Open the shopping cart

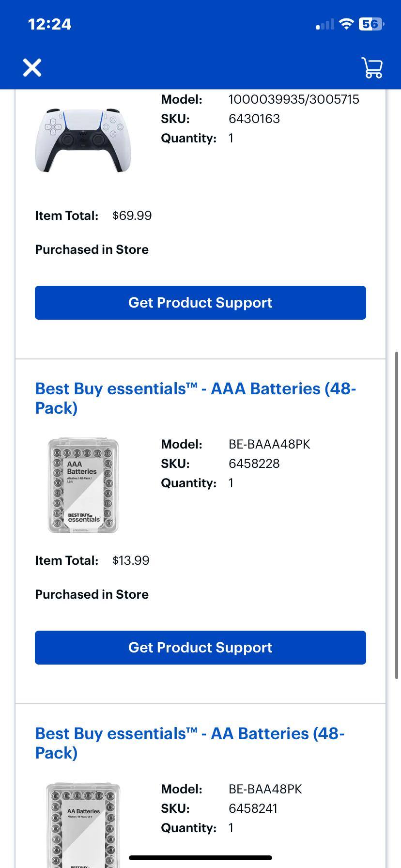[x=371, y=68]
